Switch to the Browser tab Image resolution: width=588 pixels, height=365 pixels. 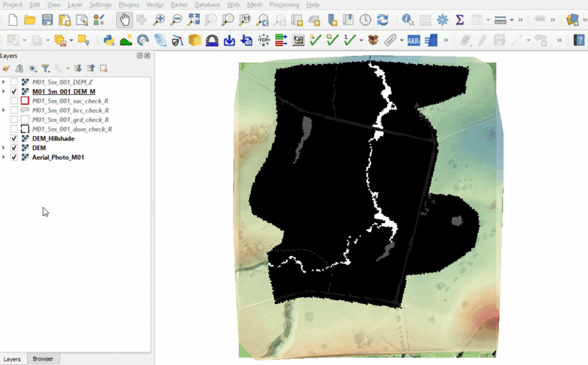tap(43, 359)
